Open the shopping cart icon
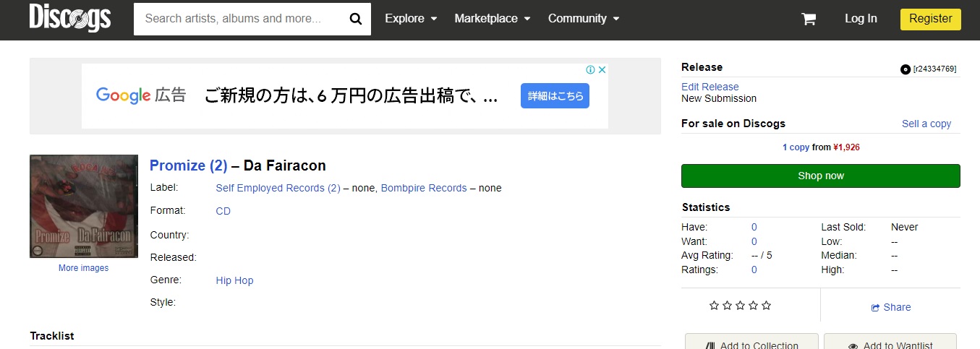This screenshot has width=980, height=349. [x=809, y=19]
